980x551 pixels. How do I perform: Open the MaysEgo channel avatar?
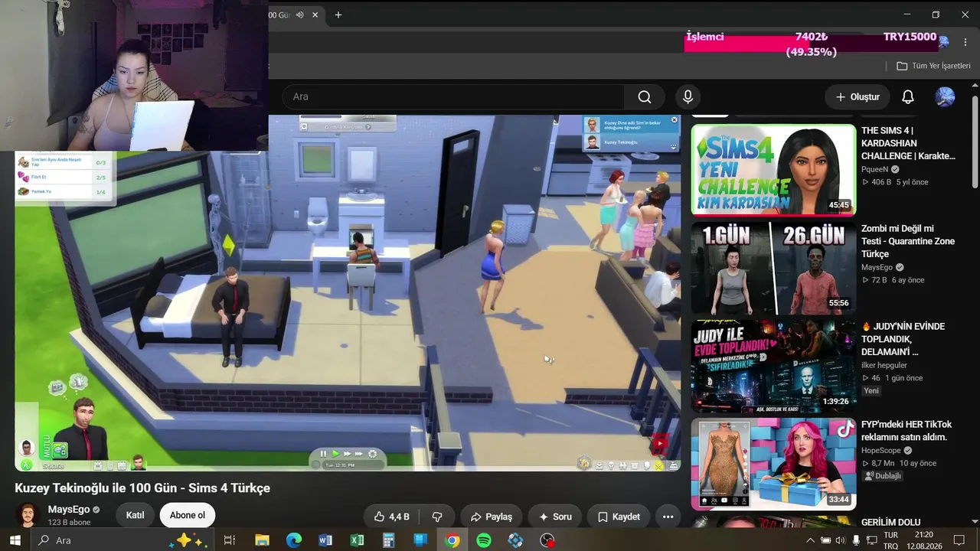point(28,515)
